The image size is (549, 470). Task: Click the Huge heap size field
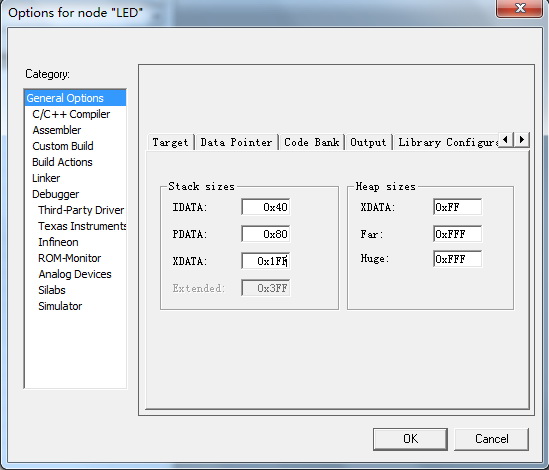pyautogui.click(x=457, y=259)
